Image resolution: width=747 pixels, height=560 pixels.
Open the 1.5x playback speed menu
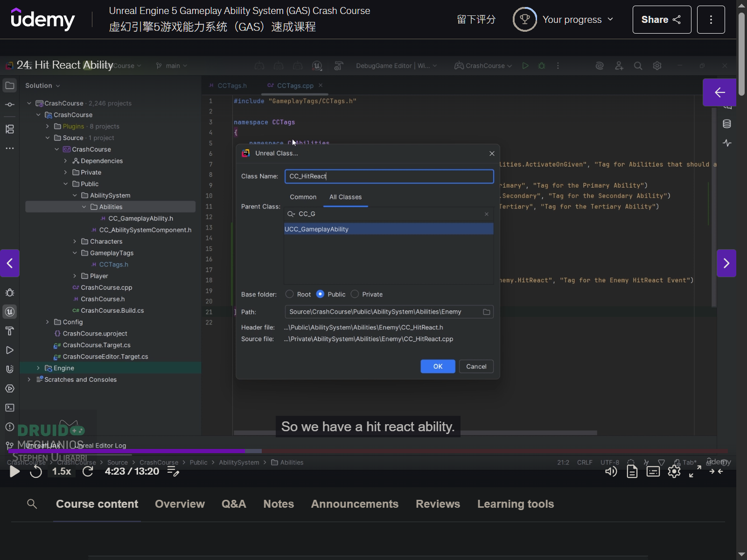pos(62,471)
